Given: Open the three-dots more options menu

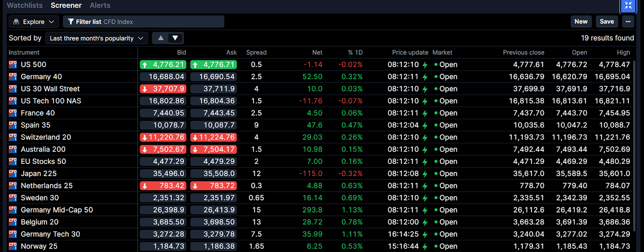Looking at the screenshot, I should coord(628,22).
